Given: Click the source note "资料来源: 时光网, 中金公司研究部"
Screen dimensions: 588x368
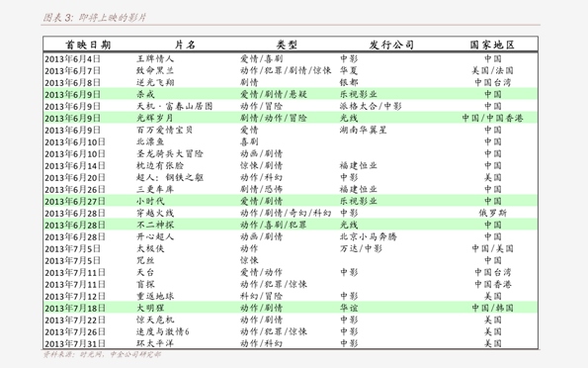Looking at the screenshot, I should [x=102, y=354].
